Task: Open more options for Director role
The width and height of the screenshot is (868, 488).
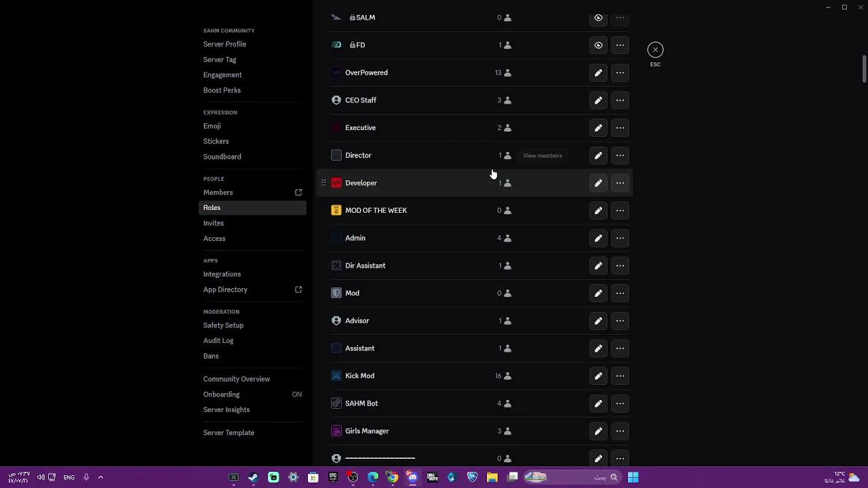Action: click(x=620, y=155)
